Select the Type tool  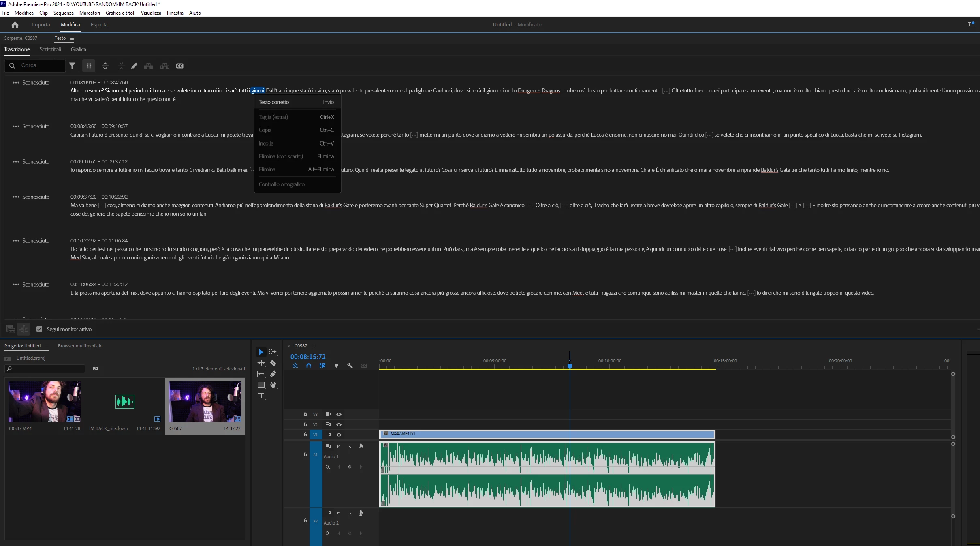261,396
